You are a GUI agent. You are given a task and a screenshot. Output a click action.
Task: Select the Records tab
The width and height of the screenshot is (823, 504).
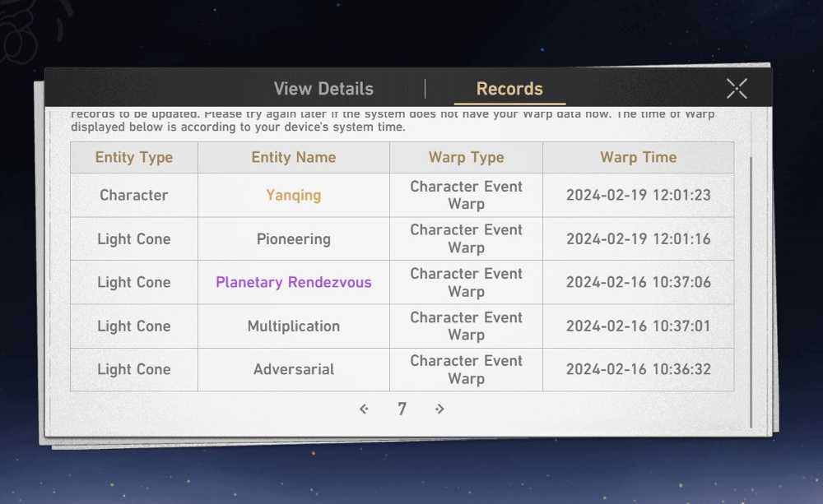tap(509, 89)
